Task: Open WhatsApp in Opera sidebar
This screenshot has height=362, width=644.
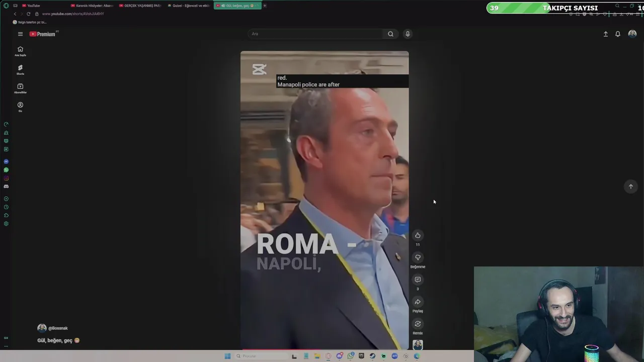Action: [x=6, y=170]
